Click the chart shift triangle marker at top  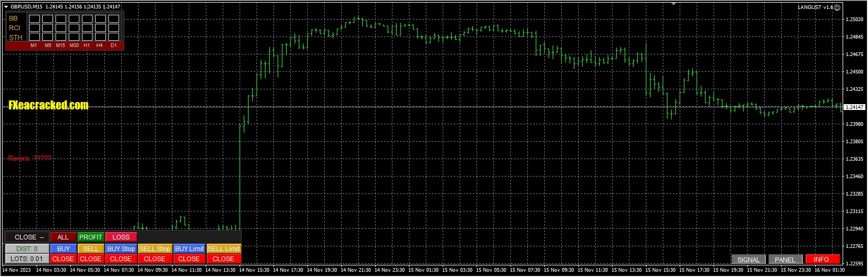[x=673, y=3]
